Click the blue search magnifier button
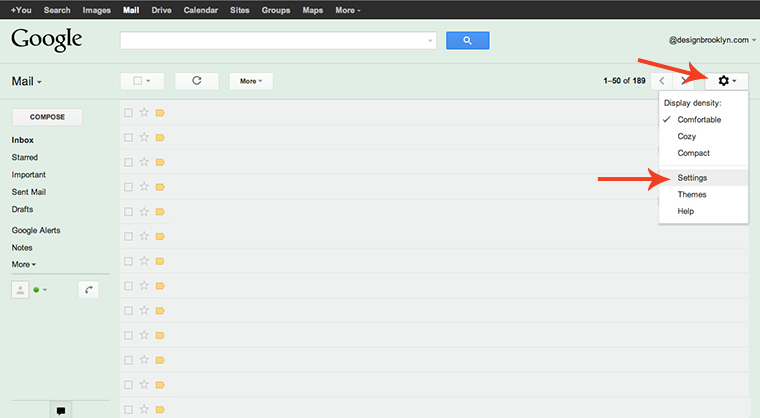 (x=468, y=40)
